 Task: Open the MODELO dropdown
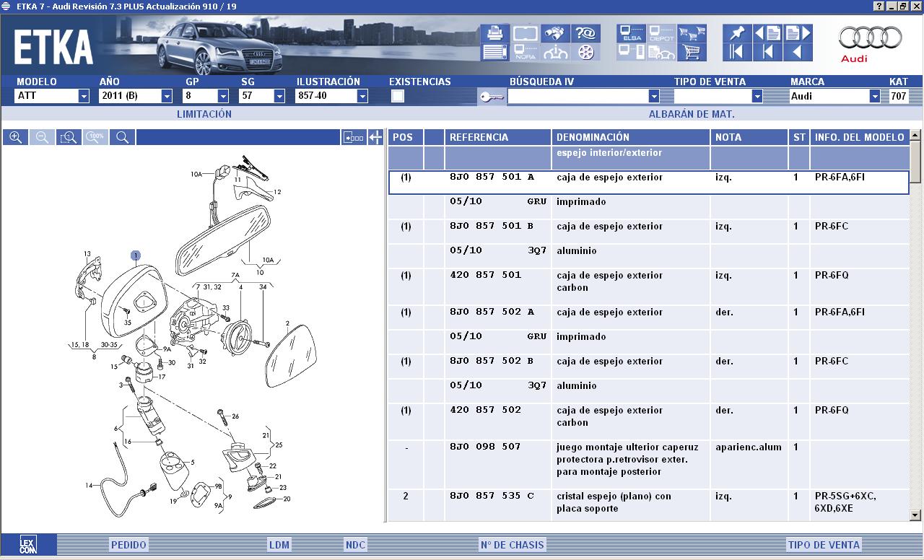pyautogui.click(x=84, y=96)
